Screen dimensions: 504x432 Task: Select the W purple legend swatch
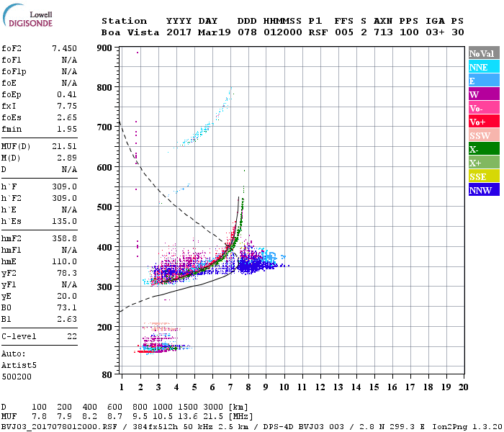[x=484, y=94]
